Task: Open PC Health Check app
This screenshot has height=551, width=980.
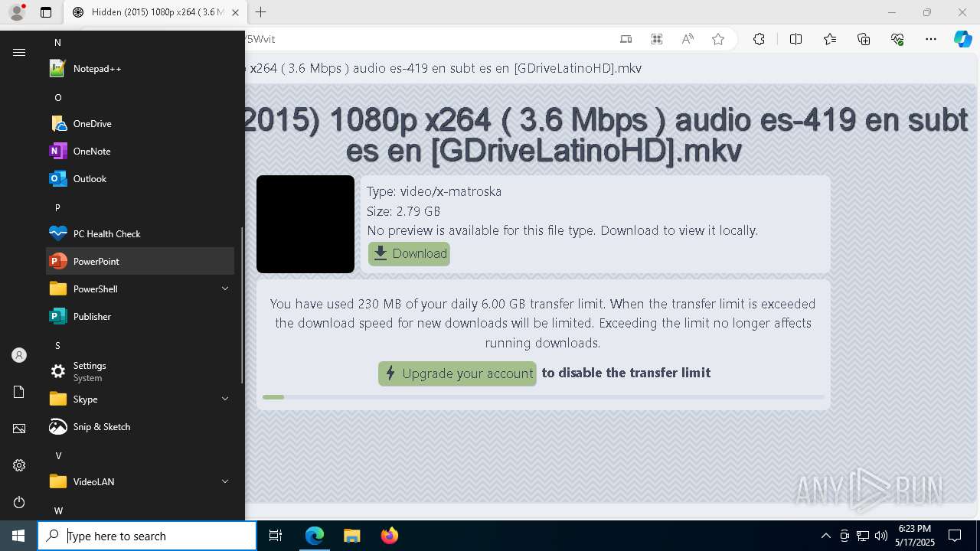Action: 140,234
